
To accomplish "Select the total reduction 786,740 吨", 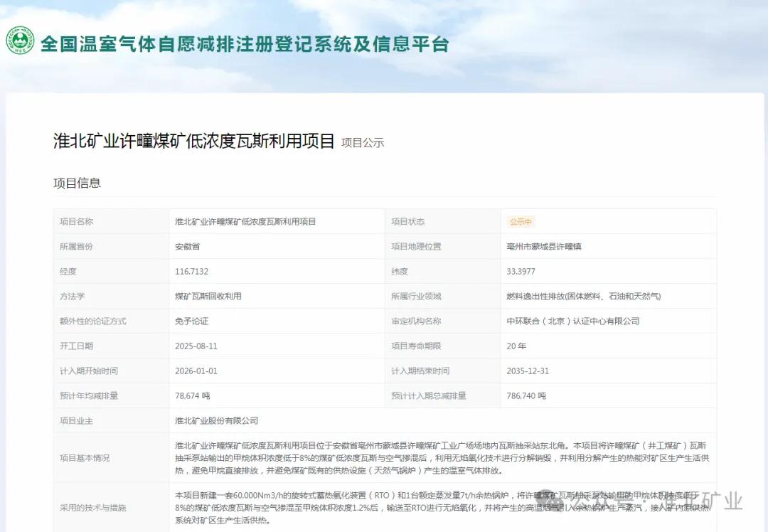I will pos(526,396).
